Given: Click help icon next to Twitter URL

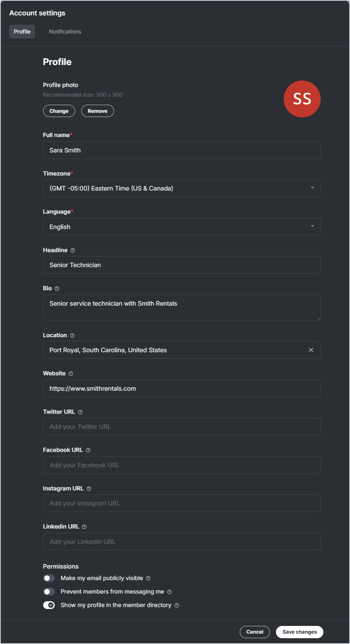Looking at the screenshot, I should (x=81, y=412).
